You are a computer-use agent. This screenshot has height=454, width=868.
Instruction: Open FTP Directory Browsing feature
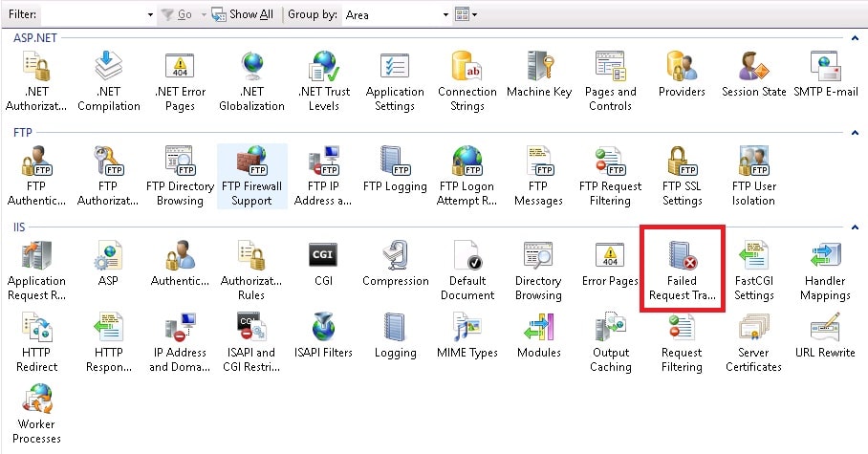pyautogui.click(x=180, y=176)
